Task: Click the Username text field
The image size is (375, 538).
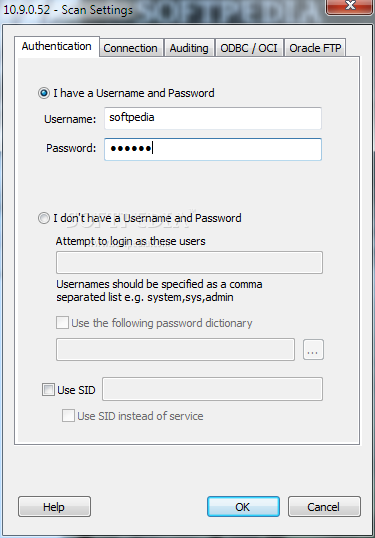Action: click(213, 118)
